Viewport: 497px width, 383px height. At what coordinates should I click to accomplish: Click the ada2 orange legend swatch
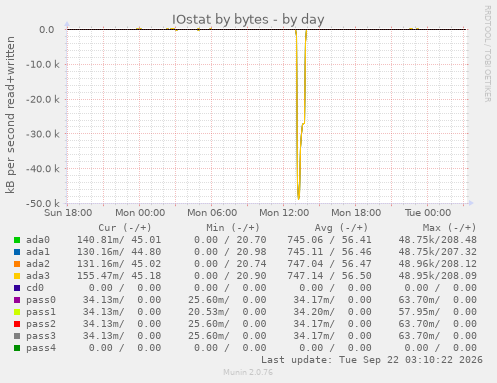[x=17, y=264]
